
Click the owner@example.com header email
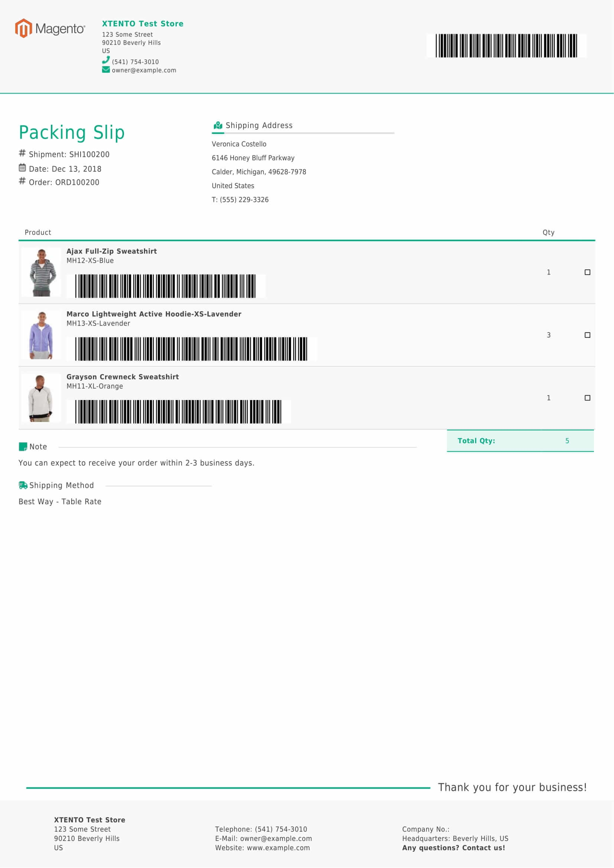[x=144, y=70]
